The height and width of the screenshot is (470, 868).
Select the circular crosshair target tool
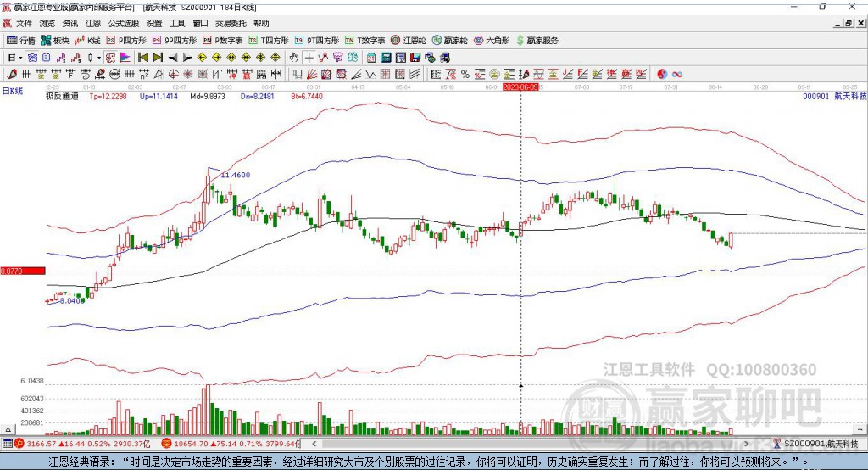pyautogui.click(x=173, y=75)
